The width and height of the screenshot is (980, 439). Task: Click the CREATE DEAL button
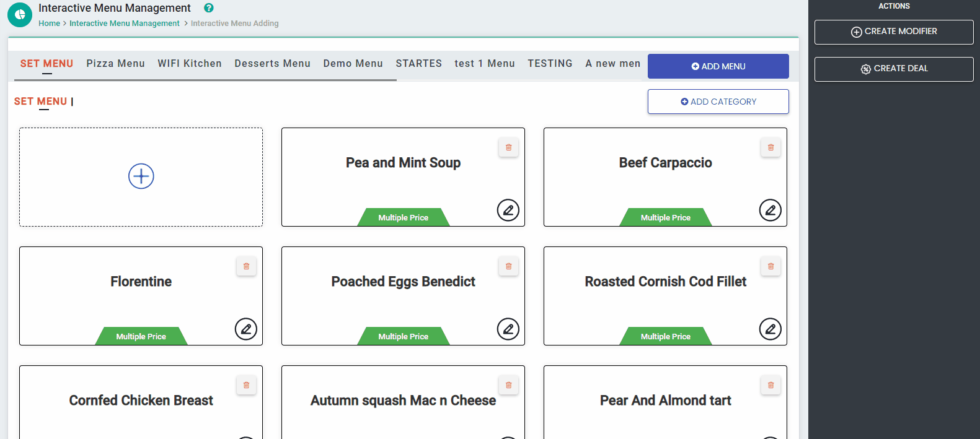893,69
